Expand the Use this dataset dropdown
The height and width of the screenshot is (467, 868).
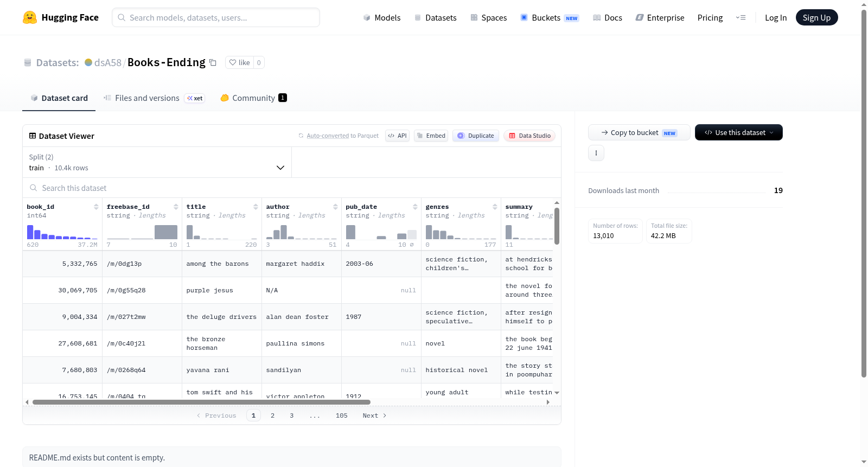click(739, 132)
